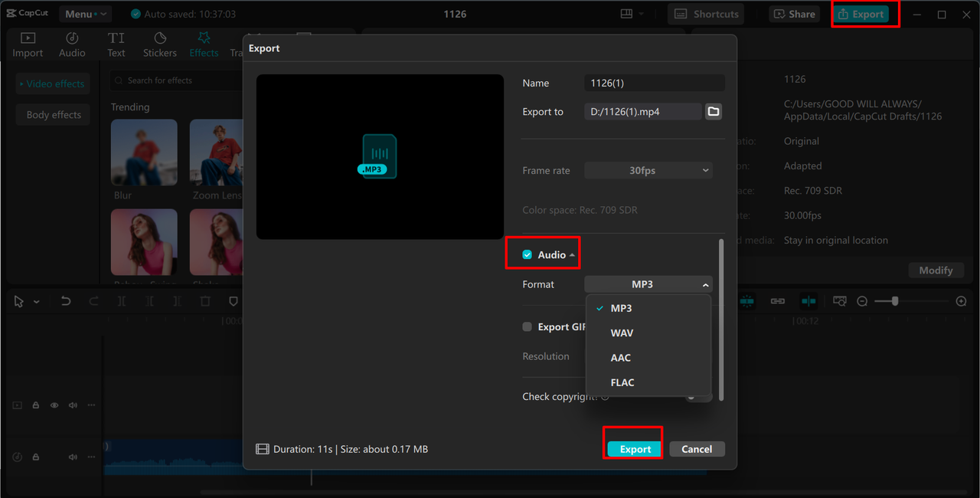This screenshot has height=498, width=980.
Task: Open video track more options
Action: click(x=91, y=405)
